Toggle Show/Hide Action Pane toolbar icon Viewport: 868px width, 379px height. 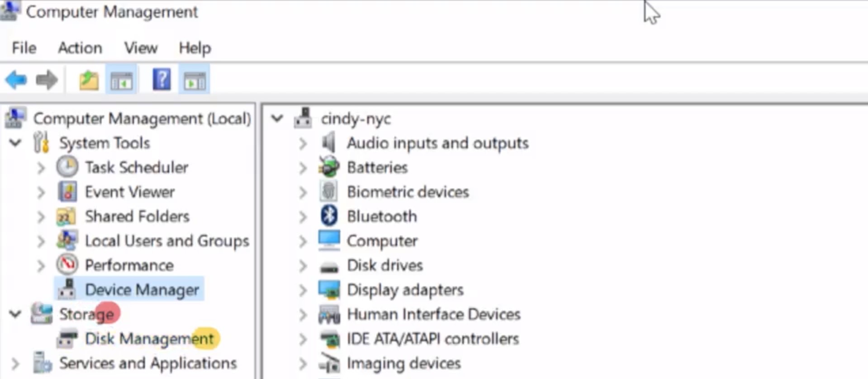(194, 81)
